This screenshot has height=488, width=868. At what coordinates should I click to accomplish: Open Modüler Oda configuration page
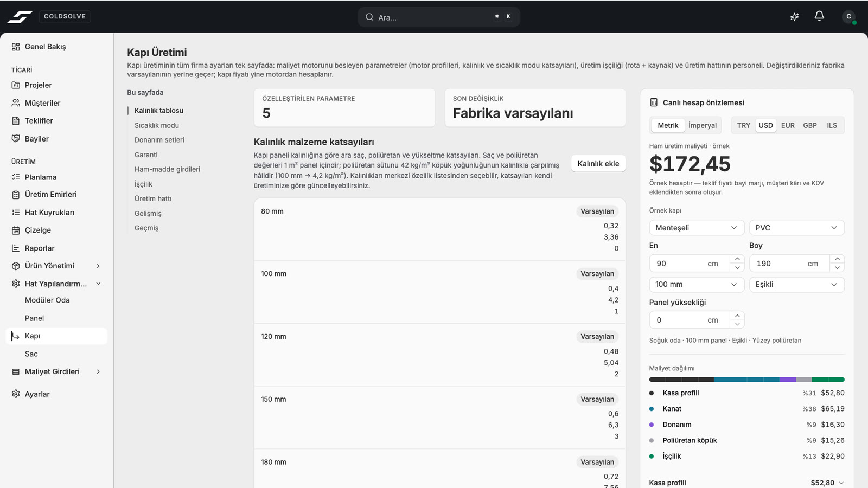pos(47,300)
